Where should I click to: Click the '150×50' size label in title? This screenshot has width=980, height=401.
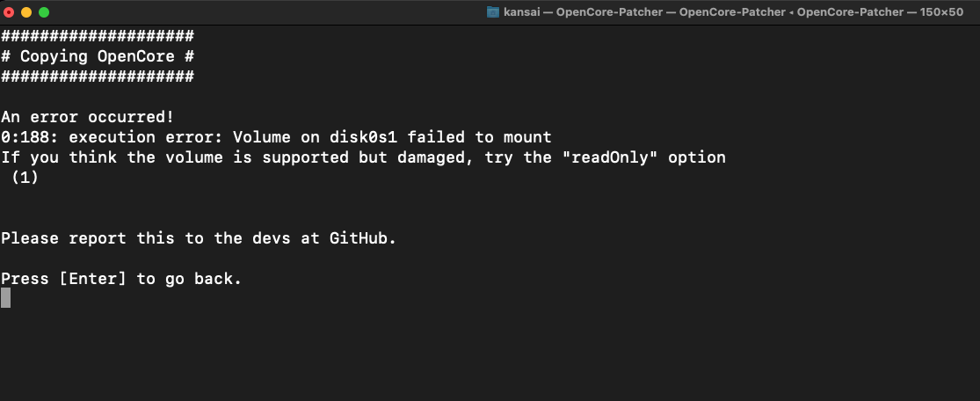940,12
